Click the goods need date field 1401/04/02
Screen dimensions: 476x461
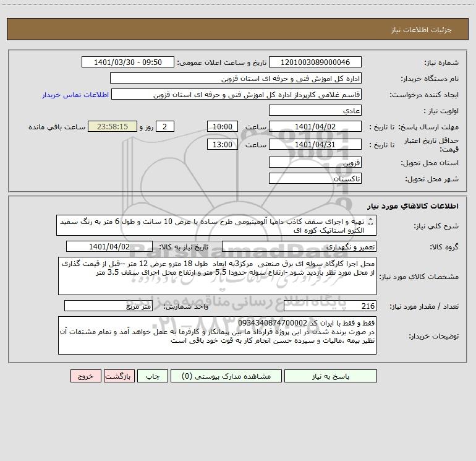click(x=109, y=246)
